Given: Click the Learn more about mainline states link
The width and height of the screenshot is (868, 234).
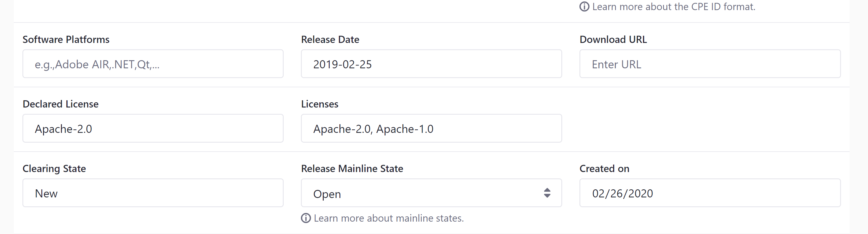Looking at the screenshot, I should point(389,218).
